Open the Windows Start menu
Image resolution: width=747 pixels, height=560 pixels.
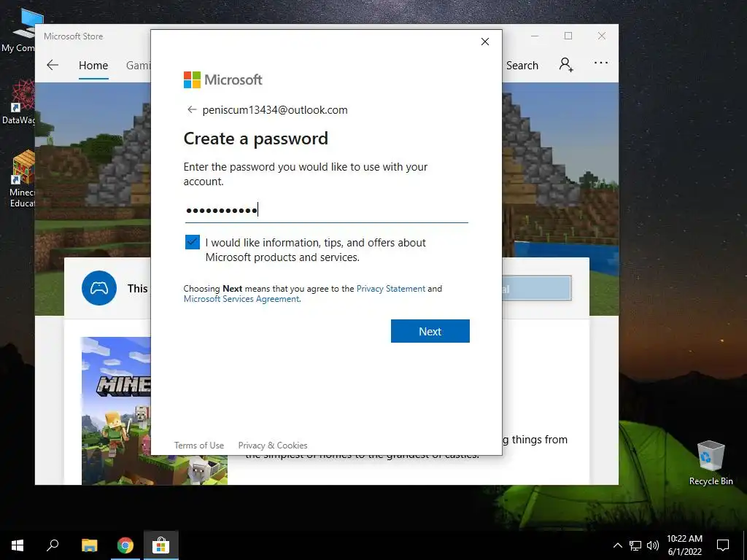coord(18,545)
